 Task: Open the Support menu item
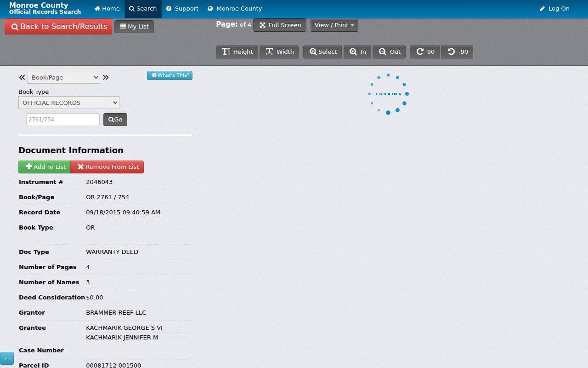pos(182,9)
